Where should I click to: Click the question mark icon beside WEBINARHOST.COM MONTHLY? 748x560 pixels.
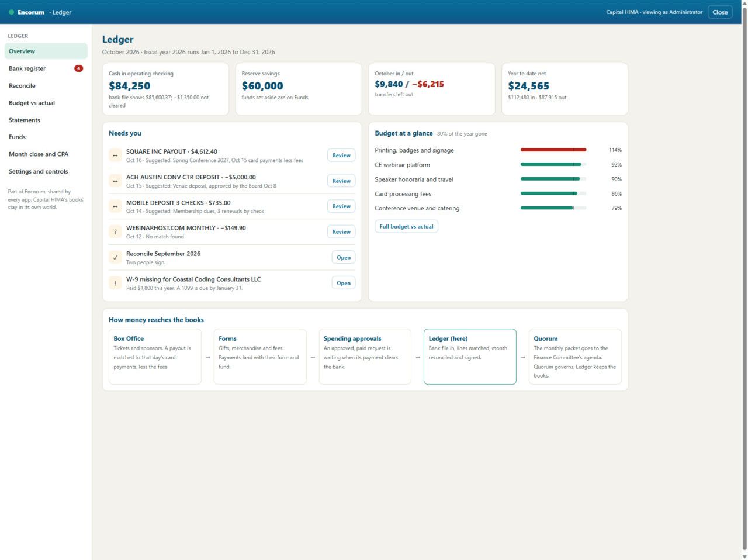point(115,232)
